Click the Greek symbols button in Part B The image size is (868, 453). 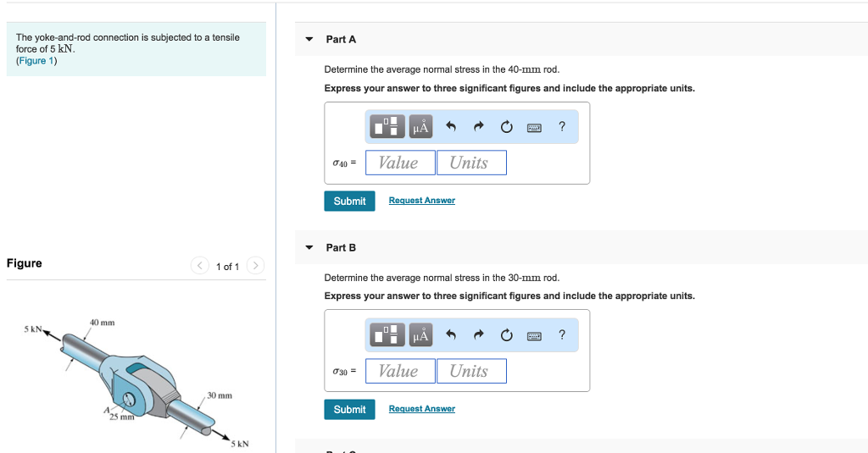420,335
